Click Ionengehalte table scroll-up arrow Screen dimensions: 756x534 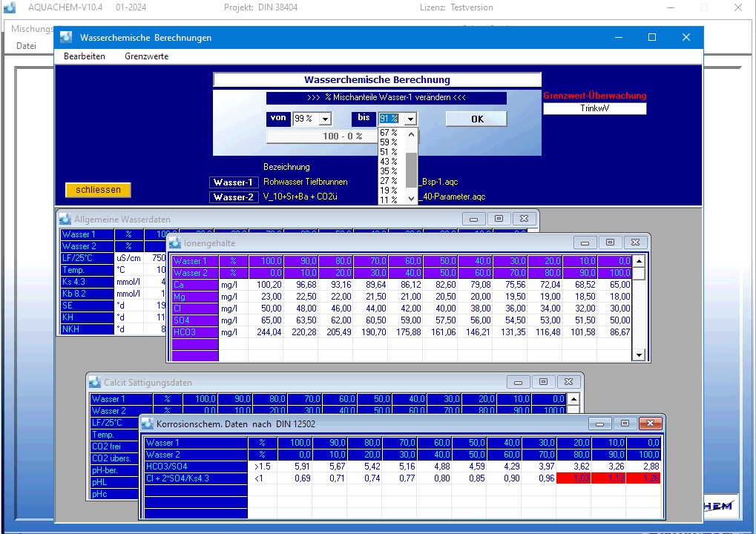pyautogui.click(x=639, y=261)
